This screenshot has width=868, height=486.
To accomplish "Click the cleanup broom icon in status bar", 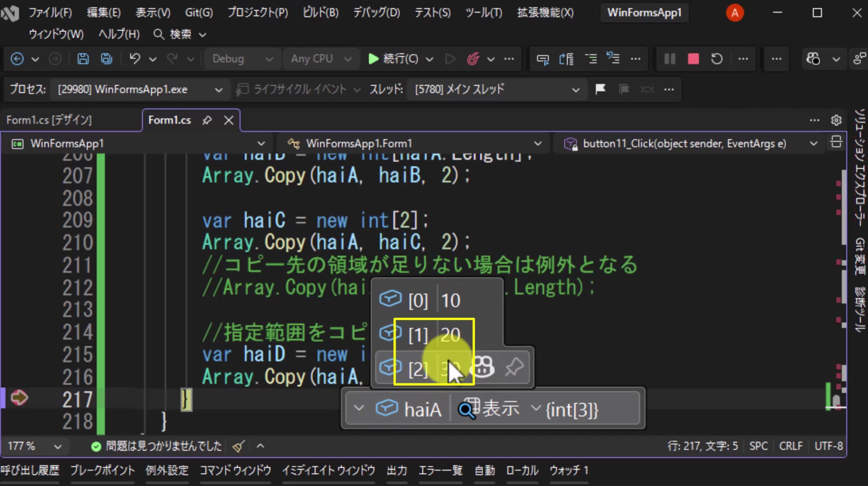I will pos(238,446).
